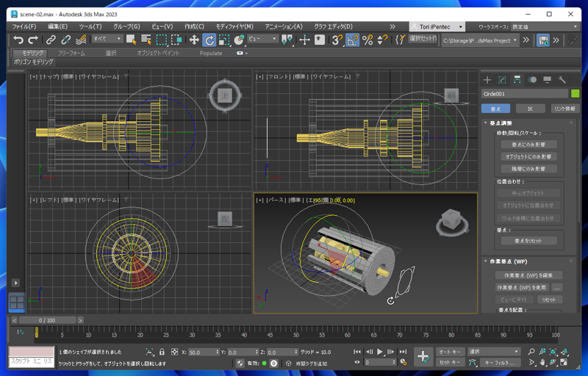Open the selection filter dropdown (すべて)
The image size is (588, 376).
pos(107,39)
